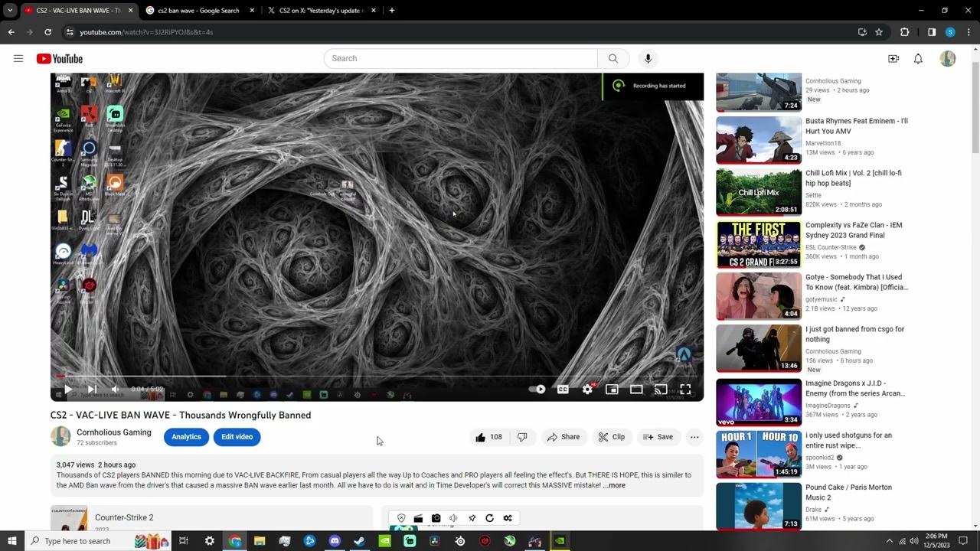Switch to the CS2 on X tab
The height and width of the screenshot is (551, 980).
click(x=322, y=11)
